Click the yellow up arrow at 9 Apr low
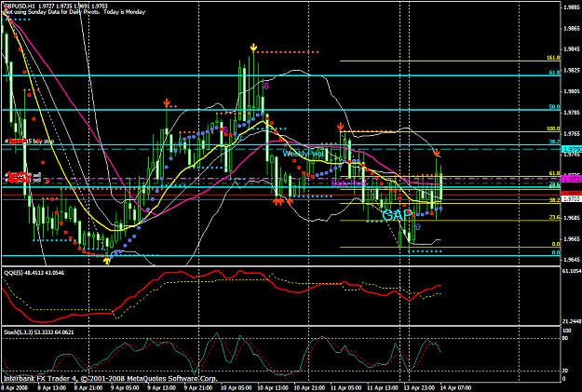This screenshot has height=392, width=582. coord(107,261)
